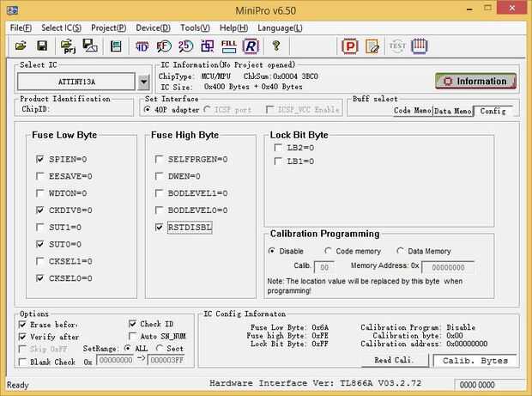Click the 25 serial flash detect icon
The width and height of the screenshot is (532, 396).
point(185,46)
